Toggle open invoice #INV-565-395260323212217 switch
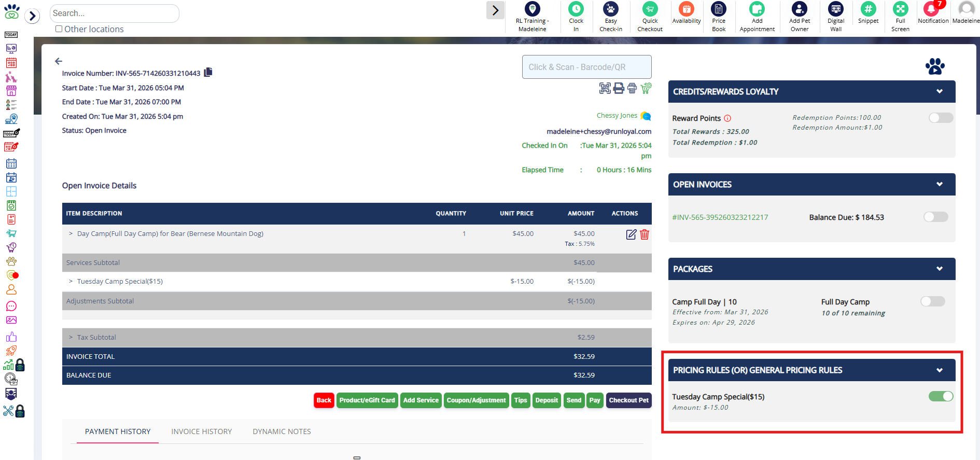 pos(935,217)
